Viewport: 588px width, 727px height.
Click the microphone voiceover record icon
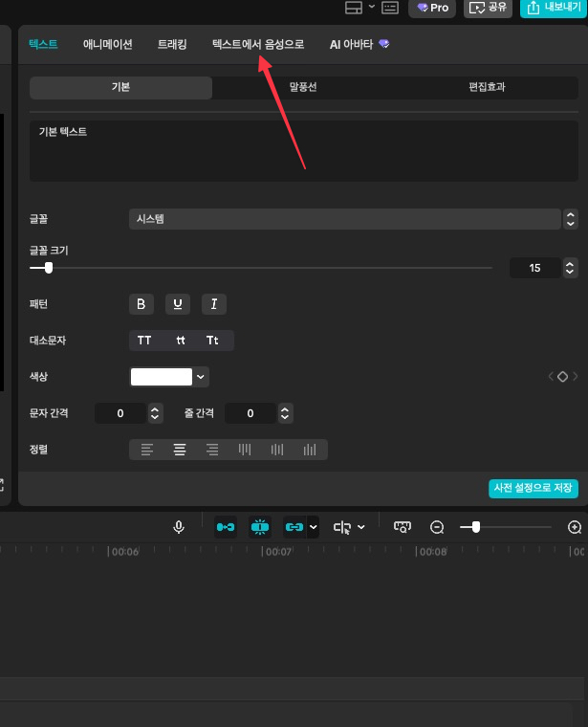179,527
